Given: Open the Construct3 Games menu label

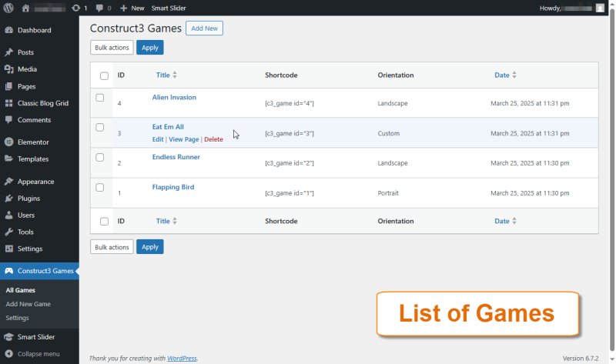Looking at the screenshot, I should point(45,271).
